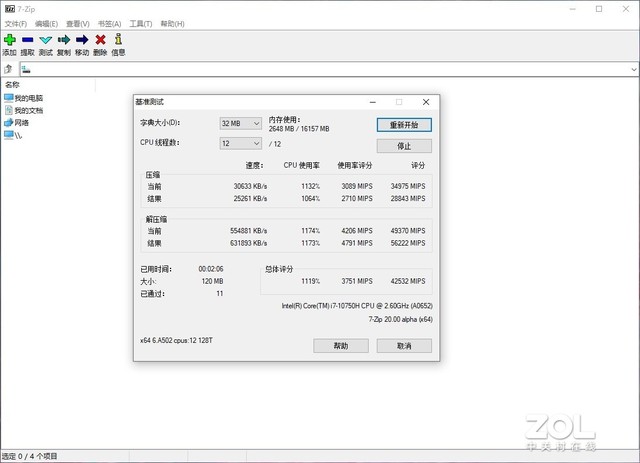The width and height of the screenshot is (640, 463).
Task: Open the 编辑(E) menu
Action: (47, 24)
